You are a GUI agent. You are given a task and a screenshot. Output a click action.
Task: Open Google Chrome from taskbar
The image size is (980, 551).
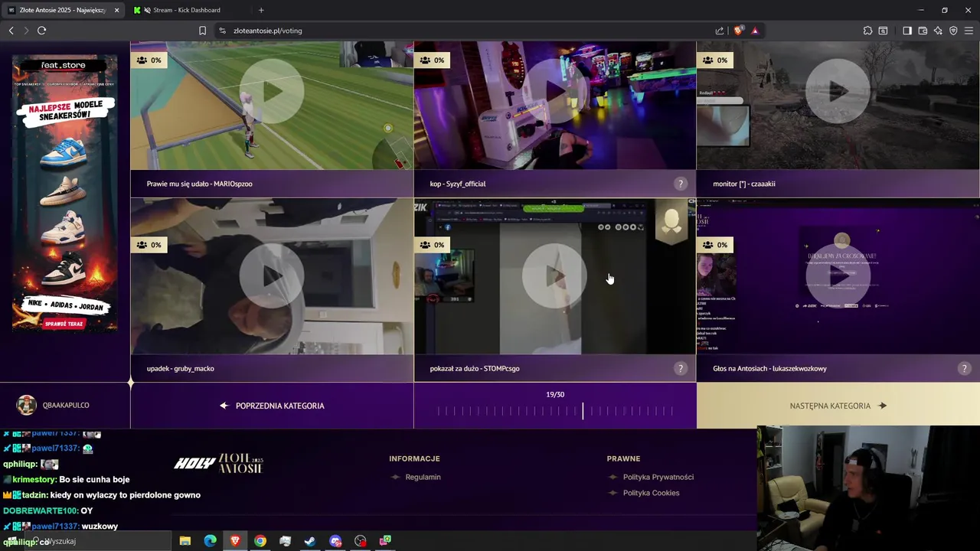[x=260, y=541]
